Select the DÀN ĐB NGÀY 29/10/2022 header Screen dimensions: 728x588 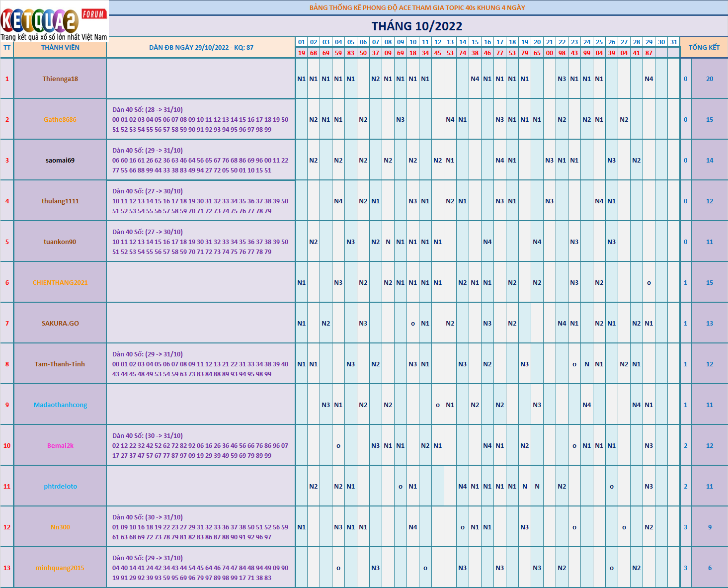point(201,48)
